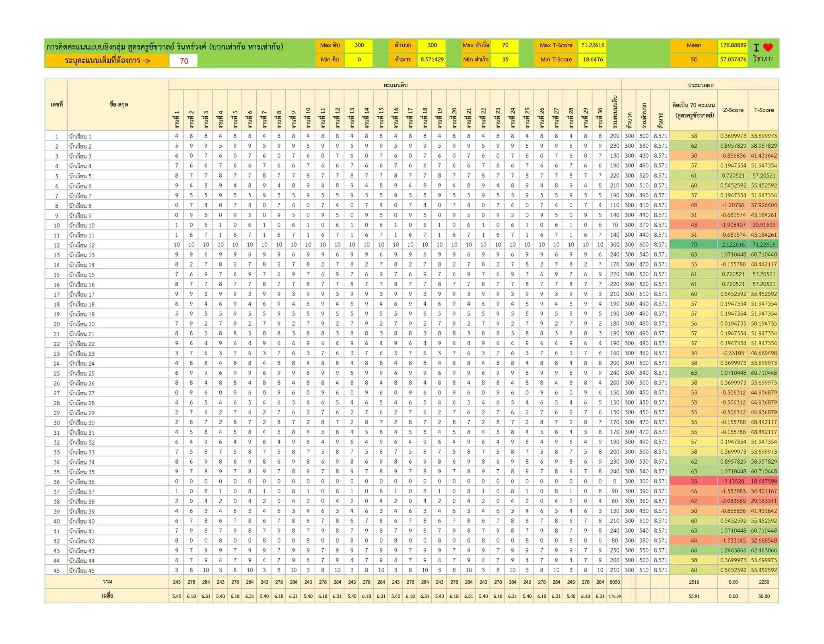Click the T-Score column header
The image size is (824, 644).
pyautogui.click(x=764, y=110)
